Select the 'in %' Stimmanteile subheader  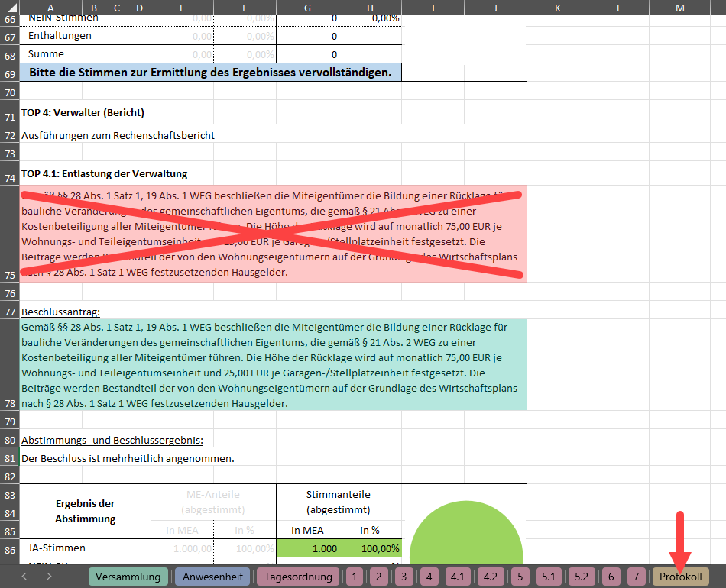point(370,530)
